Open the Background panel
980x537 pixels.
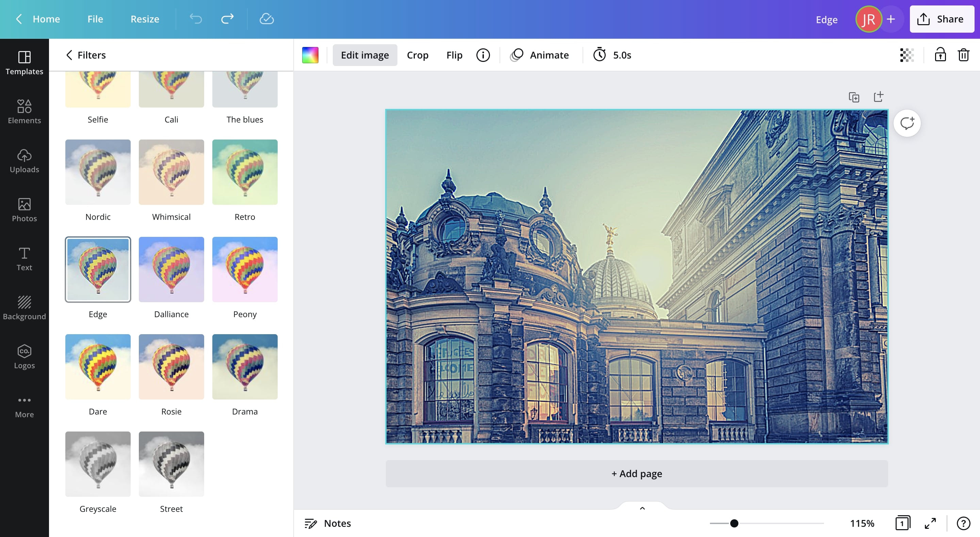coord(24,308)
